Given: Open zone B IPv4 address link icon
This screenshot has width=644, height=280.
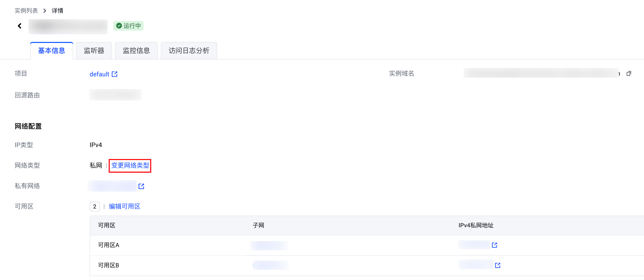Looking at the screenshot, I should [498, 265].
